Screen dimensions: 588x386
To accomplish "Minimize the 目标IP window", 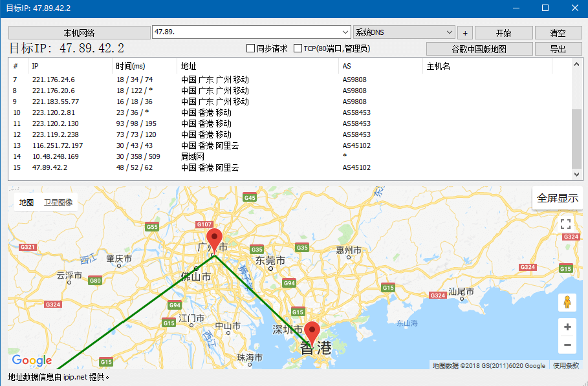I will 516,8.
